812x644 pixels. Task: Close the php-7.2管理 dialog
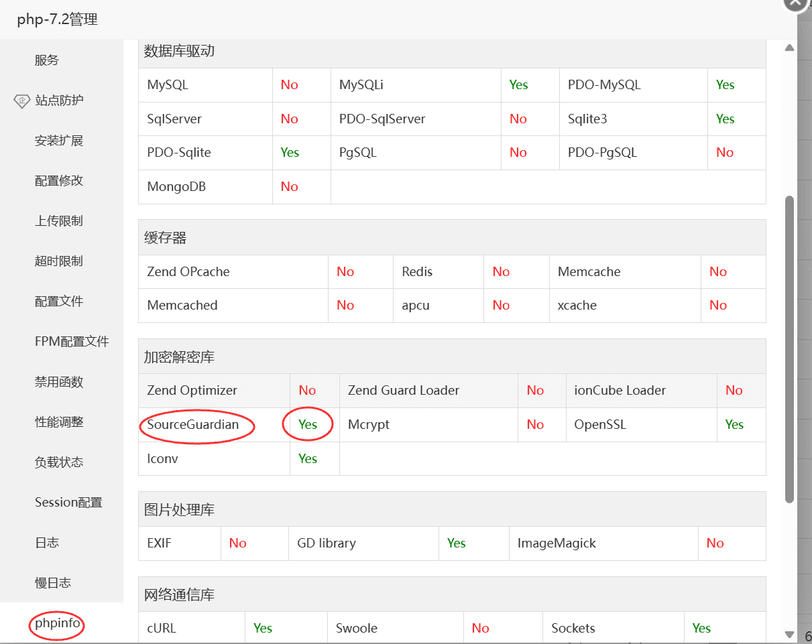pos(795,5)
